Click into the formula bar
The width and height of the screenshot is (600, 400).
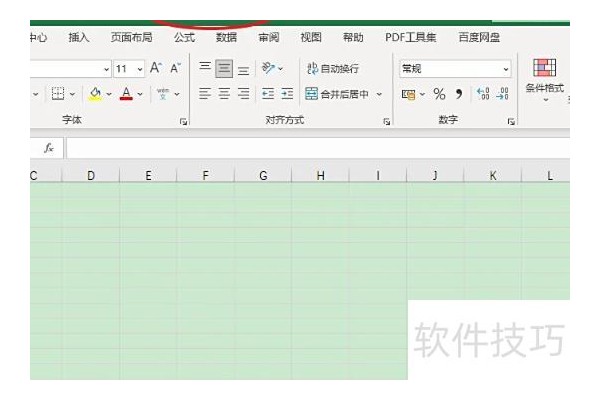point(318,148)
